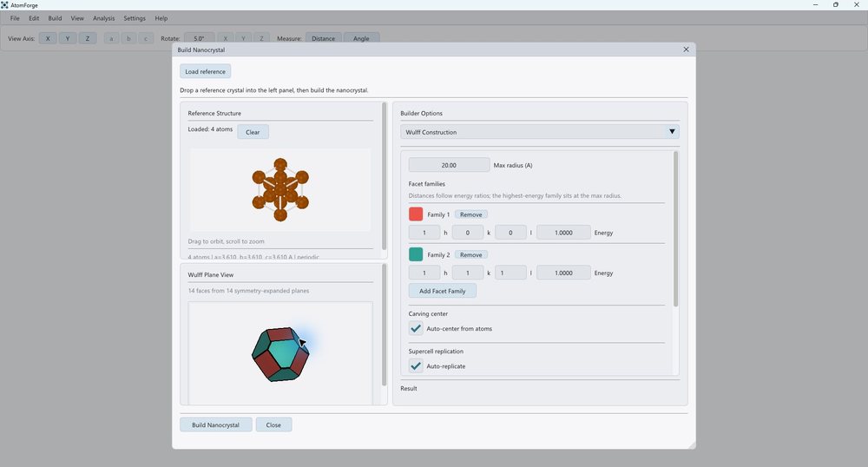Click the 'Loaded: 4 atoms' text
This screenshot has width=868, height=467.
coord(210,129)
